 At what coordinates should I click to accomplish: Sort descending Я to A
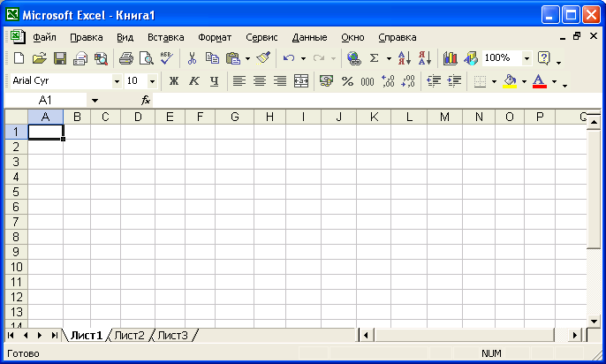click(424, 58)
